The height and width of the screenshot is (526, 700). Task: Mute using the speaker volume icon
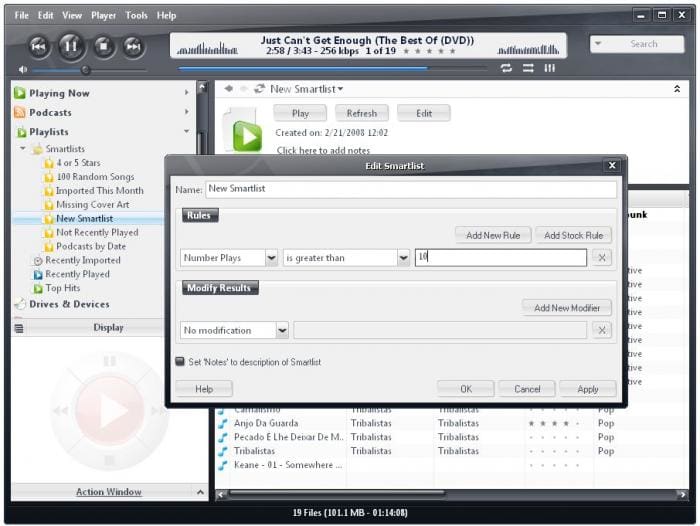pos(22,70)
